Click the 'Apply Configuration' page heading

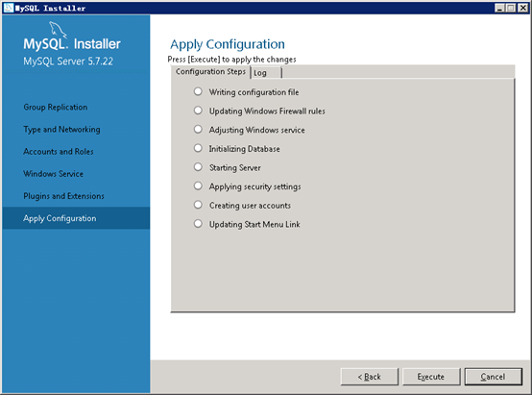click(x=228, y=44)
